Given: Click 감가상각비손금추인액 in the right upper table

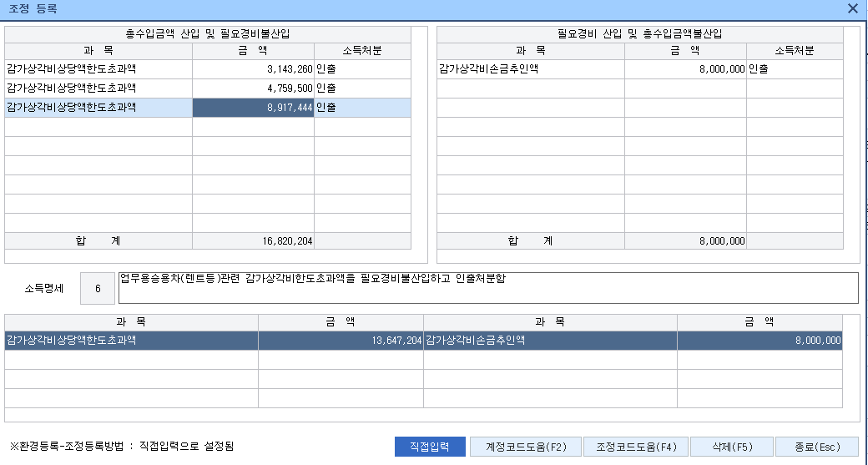Looking at the screenshot, I should click(x=530, y=69).
